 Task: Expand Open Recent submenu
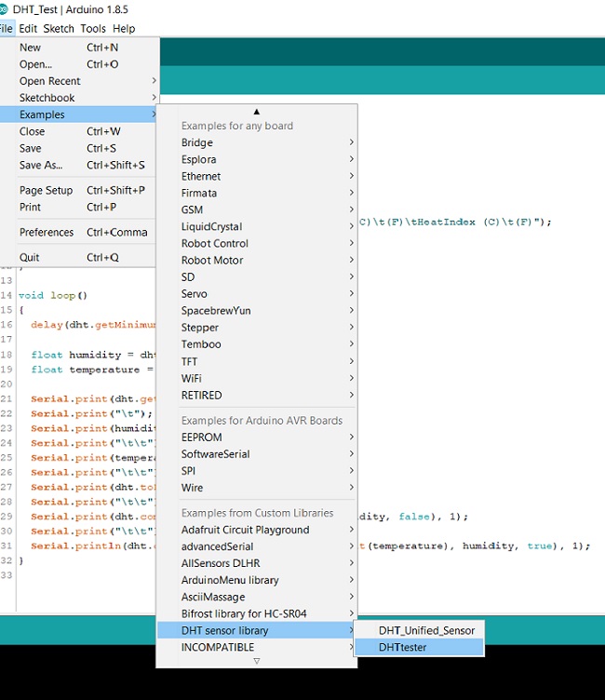[78, 81]
